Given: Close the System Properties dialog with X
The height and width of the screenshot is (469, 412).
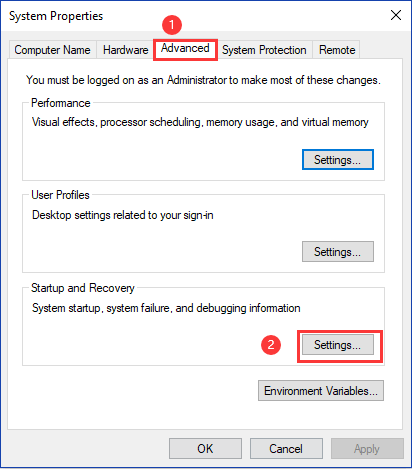Looking at the screenshot, I should coord(396,15).
